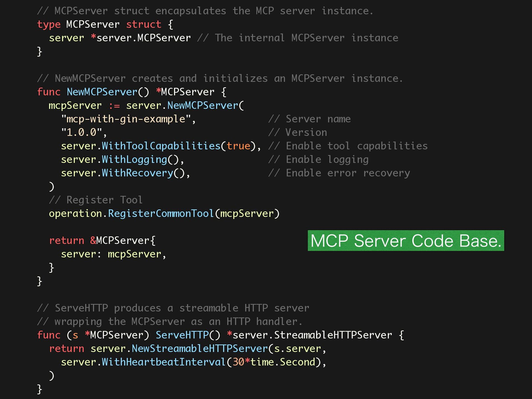The height and width of the screenshot is (399, 532).
Task: Click the NewMCPServer function name
Action: (x=102, y=92)
